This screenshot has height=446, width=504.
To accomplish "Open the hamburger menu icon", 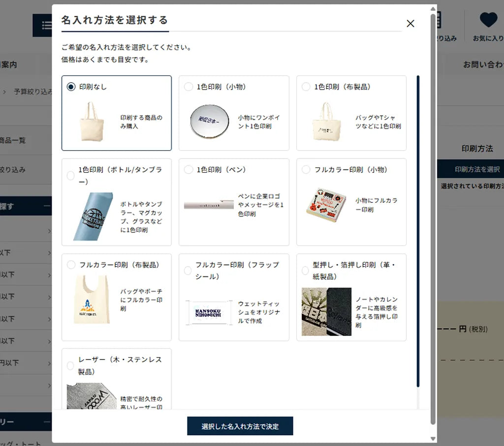I will coord(46,25).
